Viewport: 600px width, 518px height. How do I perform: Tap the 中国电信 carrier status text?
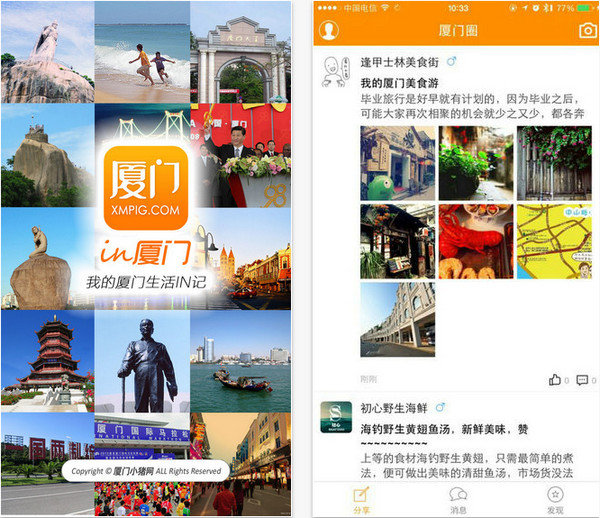(x=360, y=8)
